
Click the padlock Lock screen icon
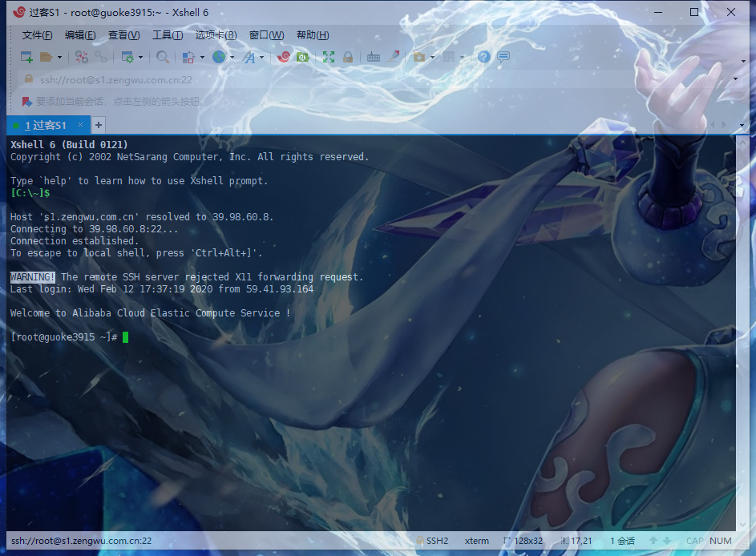click(x=348, y=57)
